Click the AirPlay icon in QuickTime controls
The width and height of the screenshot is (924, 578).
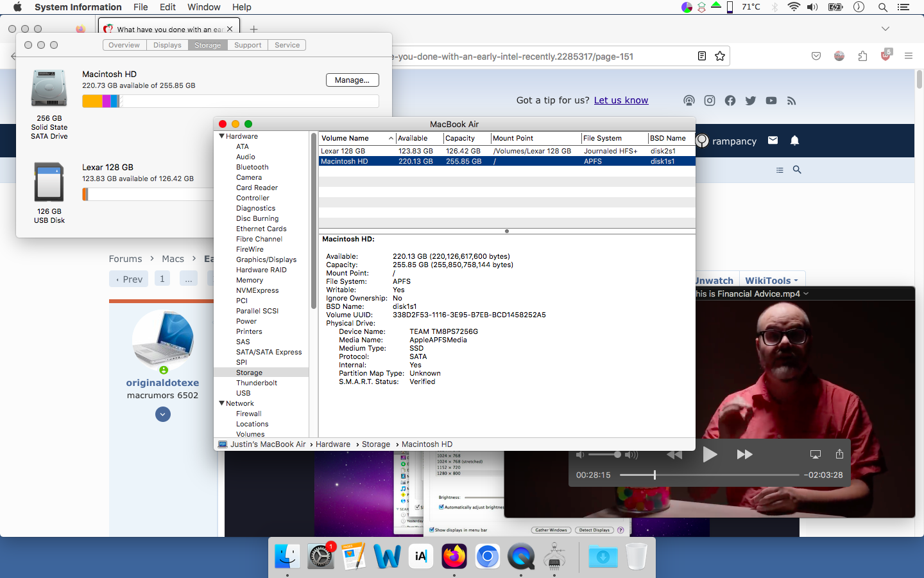pyautogui.click(x=816, y=454)
